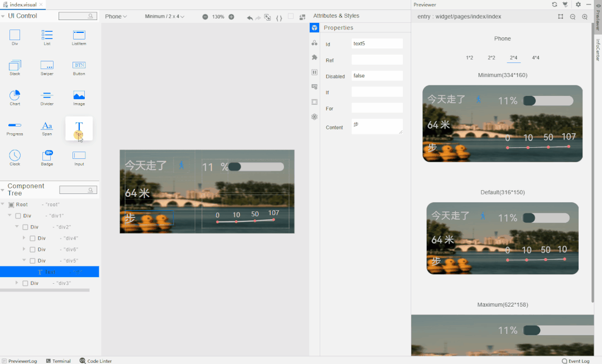Open the PreviewerLog panel
This screenshot has height=364, width=602.
19,361
